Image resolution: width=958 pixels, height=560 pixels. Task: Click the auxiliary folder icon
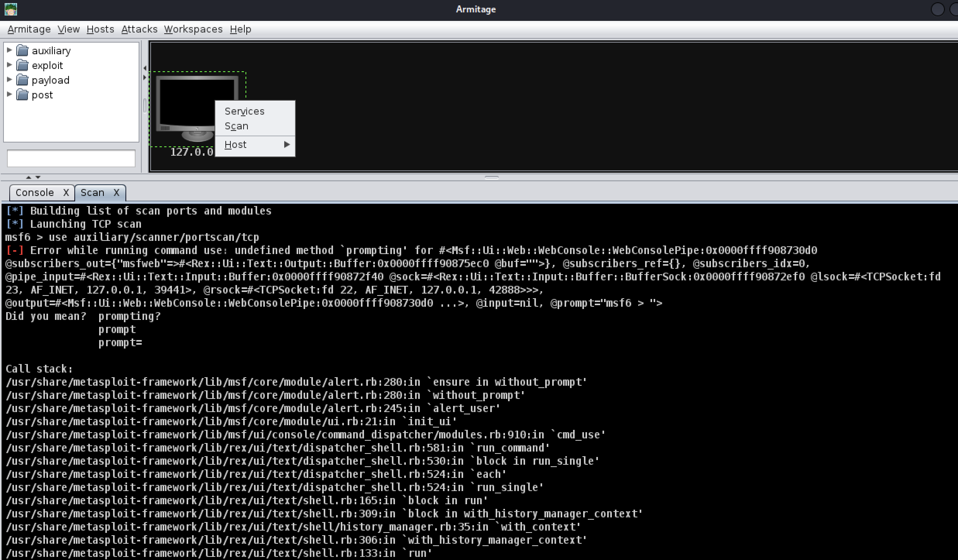click(x=22, y=51)
